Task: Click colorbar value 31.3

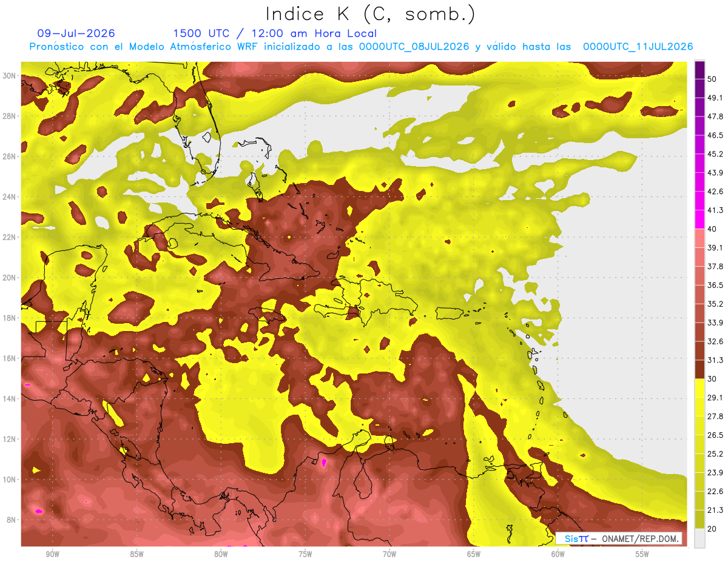Action: 714,360
